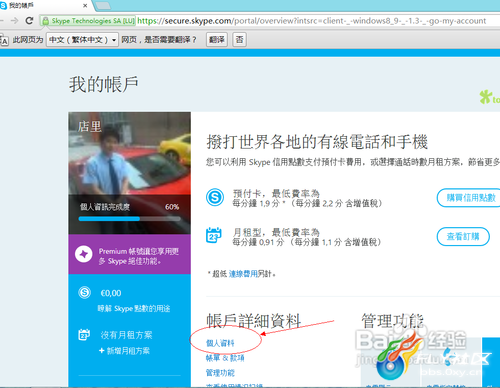Click the translate bar language icon
500x388 pixels.
[x=4, y=40]
